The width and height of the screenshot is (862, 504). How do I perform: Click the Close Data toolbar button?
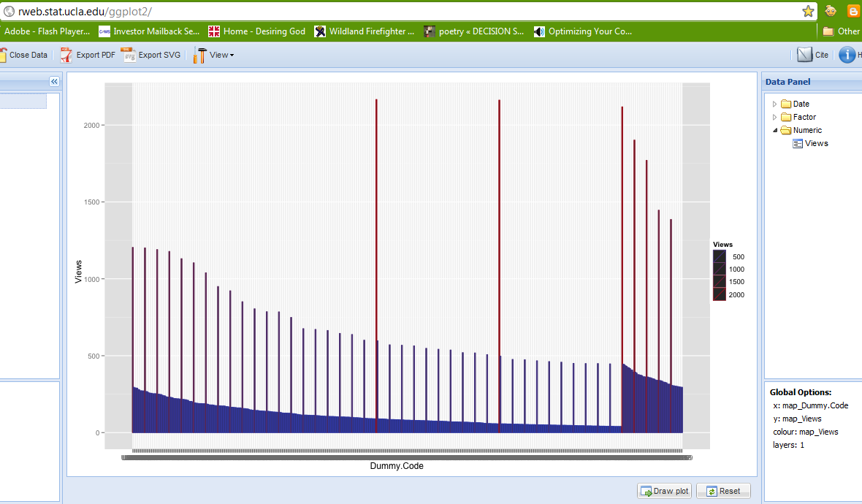click(x=24, y=55)
